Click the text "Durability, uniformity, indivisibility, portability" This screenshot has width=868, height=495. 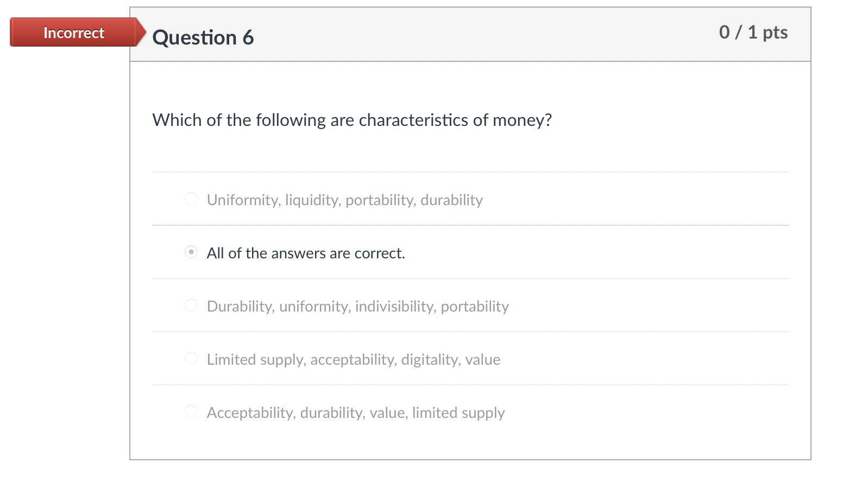[357, 306]
